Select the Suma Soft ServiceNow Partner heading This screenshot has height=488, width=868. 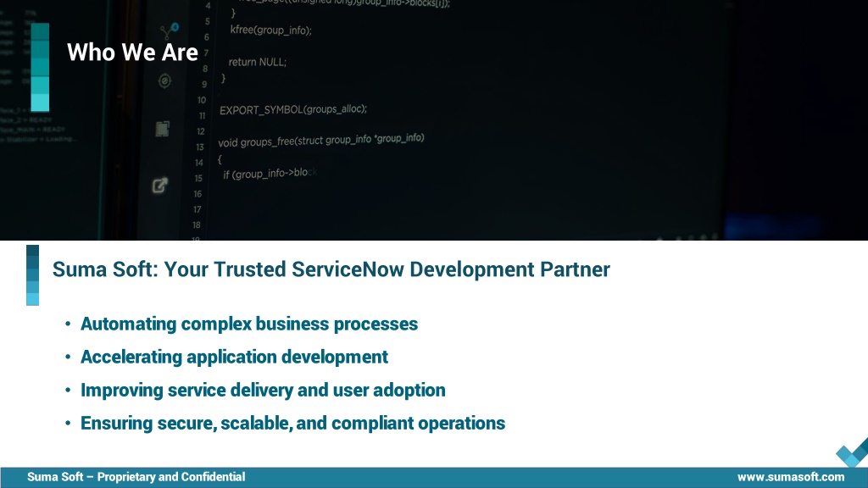331,269
